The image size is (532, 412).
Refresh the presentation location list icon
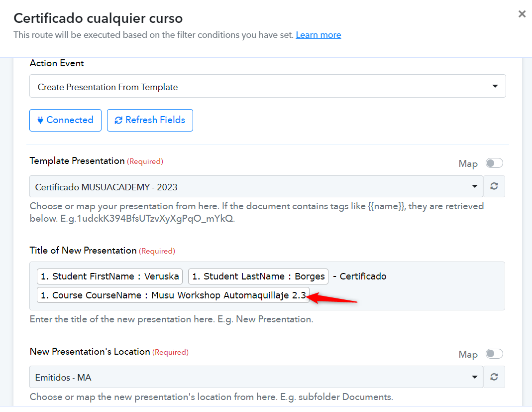(x=494, y=377)
